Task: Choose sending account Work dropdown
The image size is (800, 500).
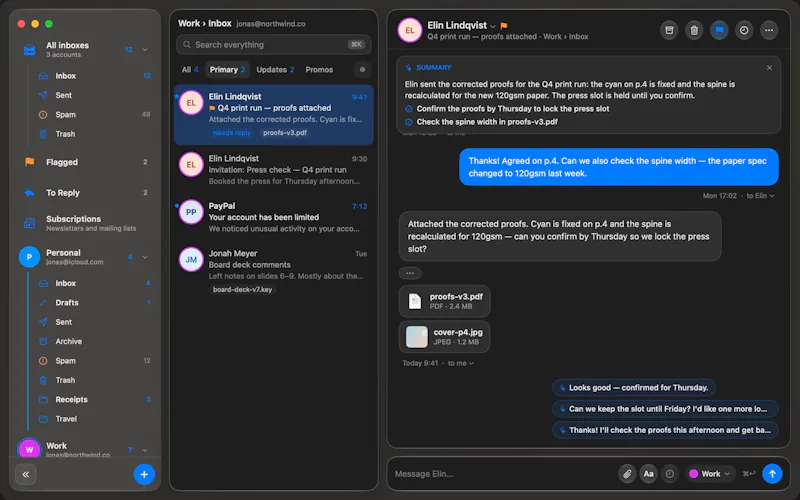Action: click(x=710, y=474)
